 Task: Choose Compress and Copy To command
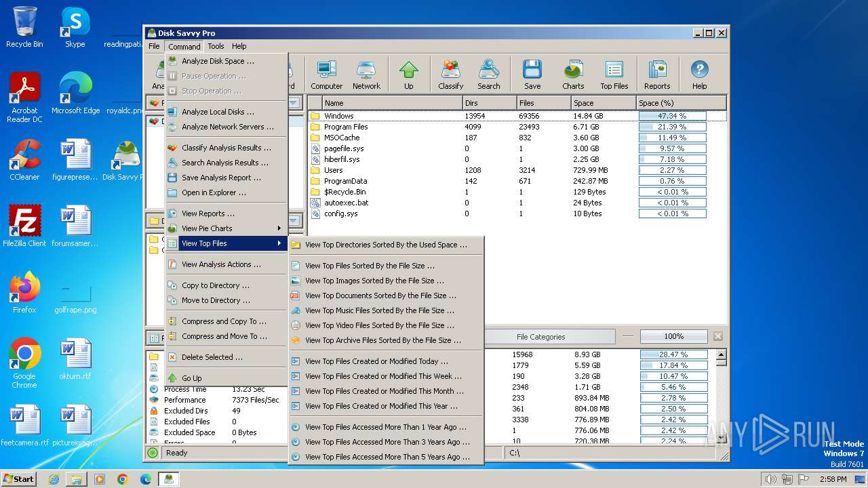click(x=226, y=321)
